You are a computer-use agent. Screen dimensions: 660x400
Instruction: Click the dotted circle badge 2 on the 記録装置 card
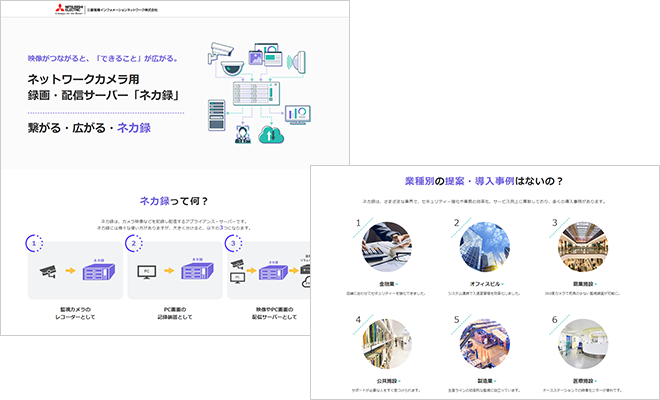(134, 243)
